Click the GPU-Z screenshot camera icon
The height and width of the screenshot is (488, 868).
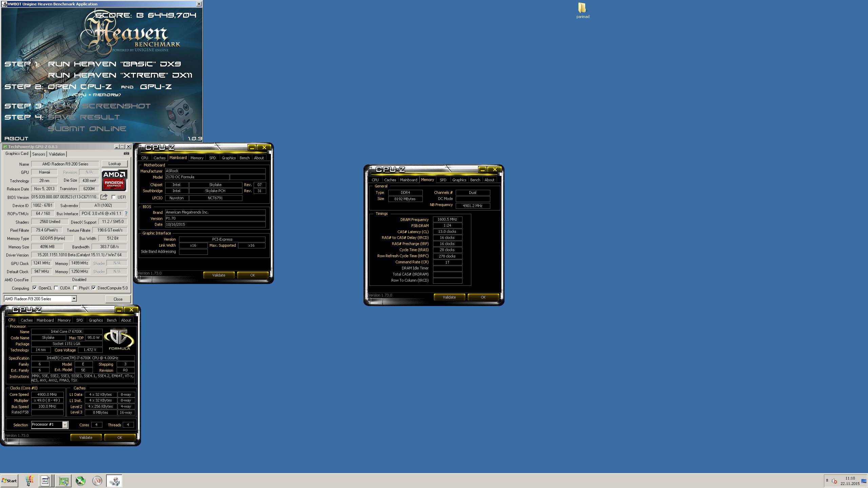pos(126,154)
